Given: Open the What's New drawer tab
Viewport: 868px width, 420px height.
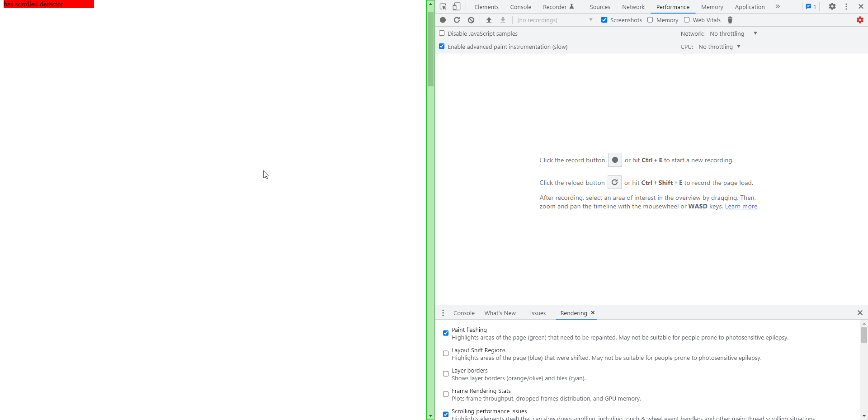Looking at the screenshot, I should (500, 313).
